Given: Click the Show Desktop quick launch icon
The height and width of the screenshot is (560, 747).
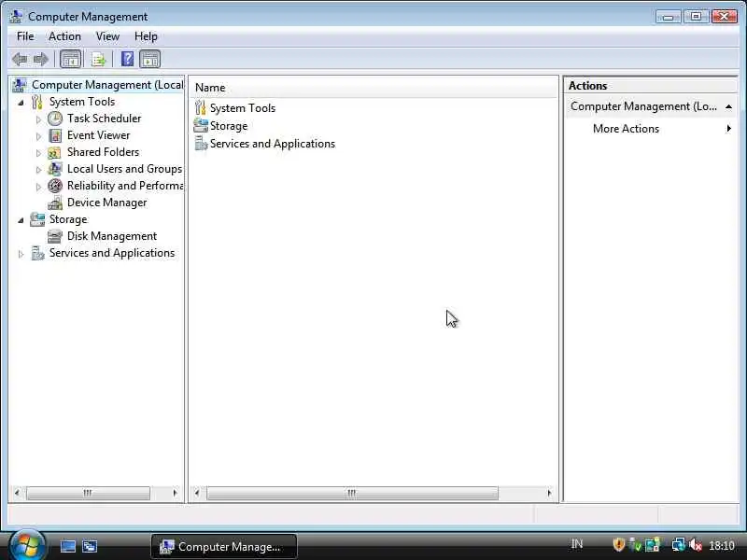Looking at the screenshot, I should 67,546.
